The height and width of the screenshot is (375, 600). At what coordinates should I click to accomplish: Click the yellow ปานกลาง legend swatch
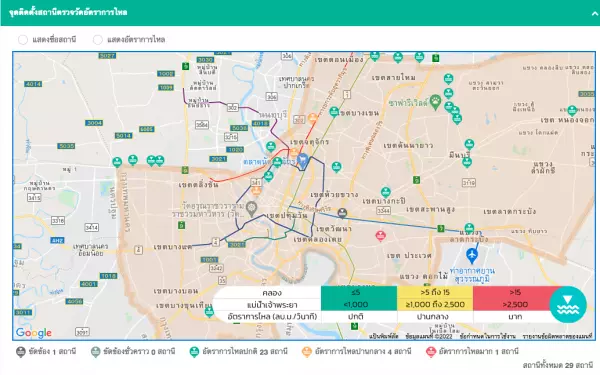pyautogui.click(x=435, y=298)
